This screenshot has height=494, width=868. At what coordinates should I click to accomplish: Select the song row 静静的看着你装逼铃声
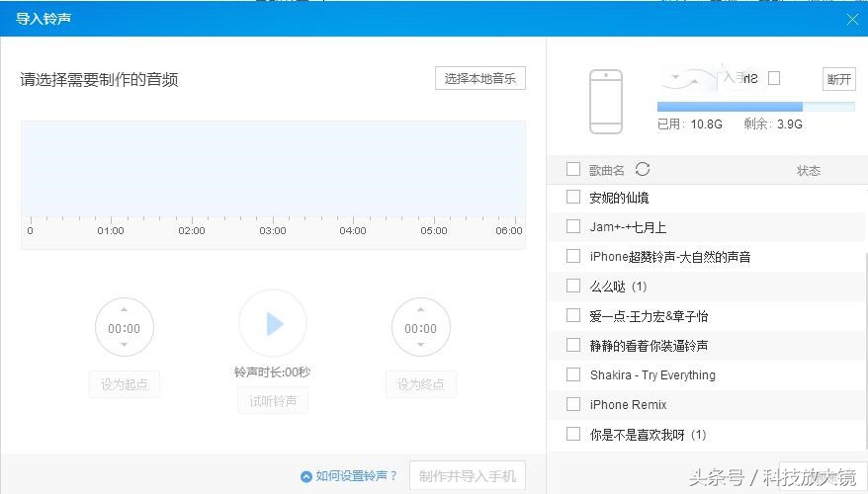(706, 346)
